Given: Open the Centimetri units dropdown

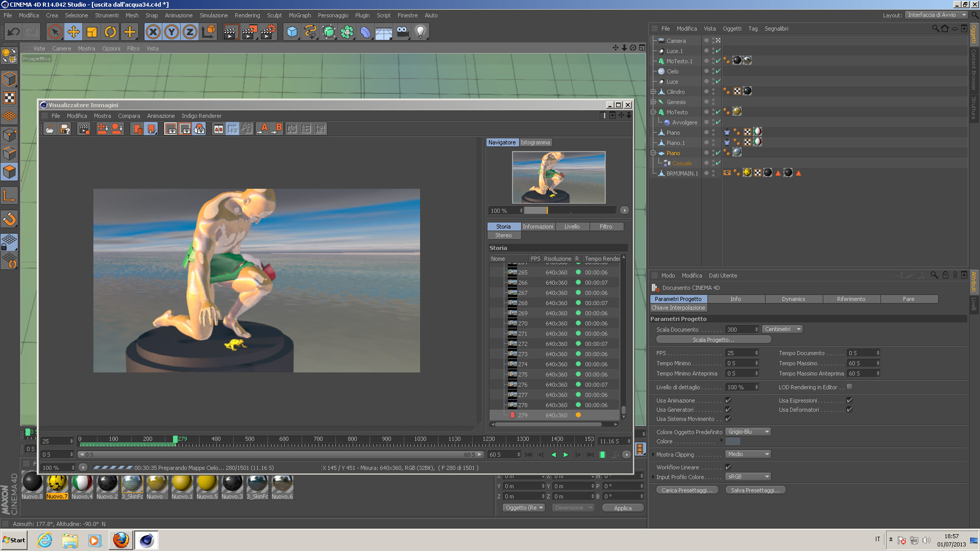Looking at the screenshot, I should (782, 329).
